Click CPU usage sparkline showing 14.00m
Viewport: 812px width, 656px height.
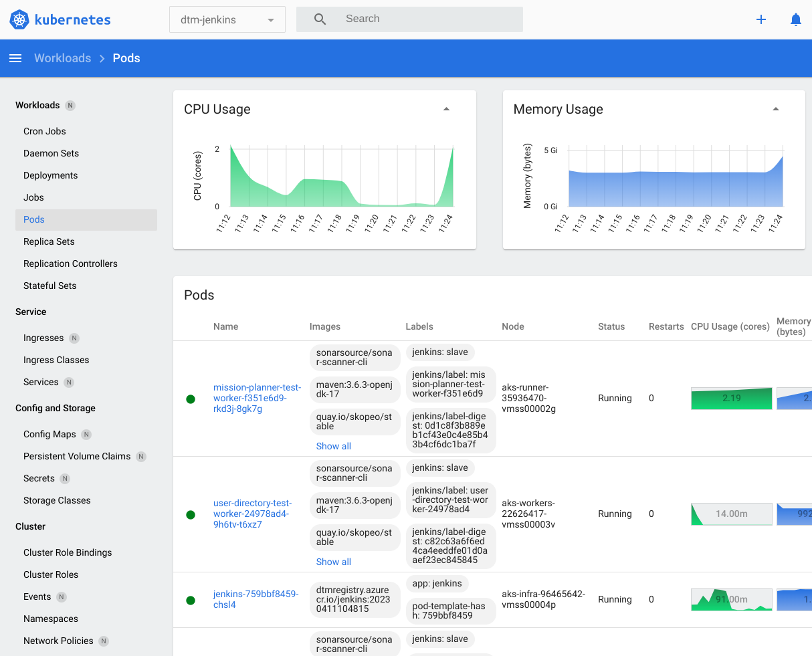pos(732,514)
